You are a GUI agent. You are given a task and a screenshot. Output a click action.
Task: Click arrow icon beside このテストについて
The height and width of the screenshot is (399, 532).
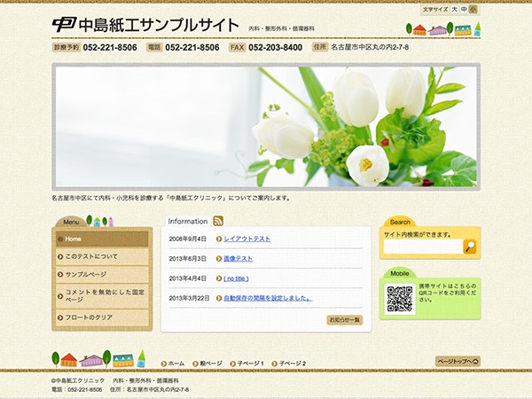click(60, 257)
